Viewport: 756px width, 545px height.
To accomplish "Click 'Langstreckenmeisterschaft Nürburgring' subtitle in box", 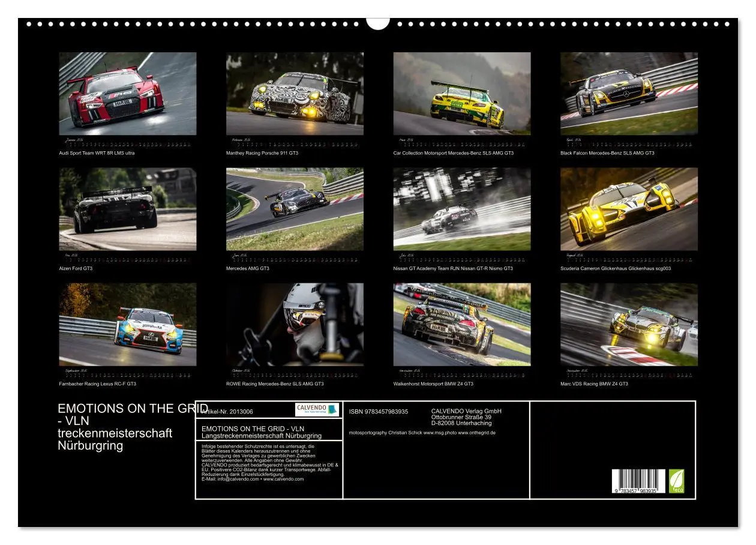I will pyautogui.click(x=262, y=436).
